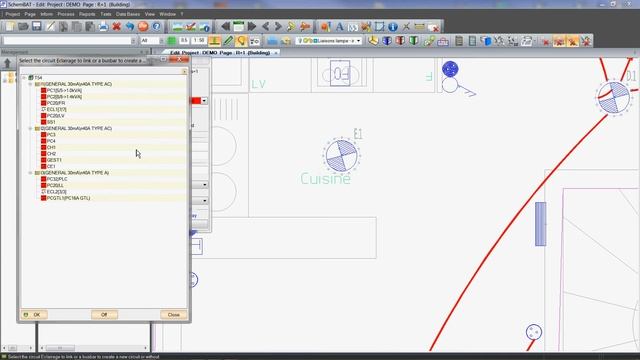The image size is (640, 360).
Task: Click the blue round Info icon
Action: point(393,27)
